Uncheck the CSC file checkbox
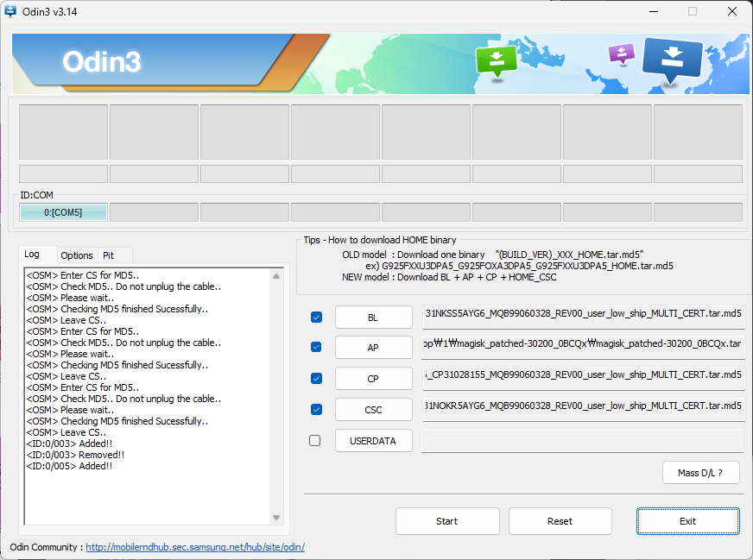753x560 pixels. tap(316, 409)
